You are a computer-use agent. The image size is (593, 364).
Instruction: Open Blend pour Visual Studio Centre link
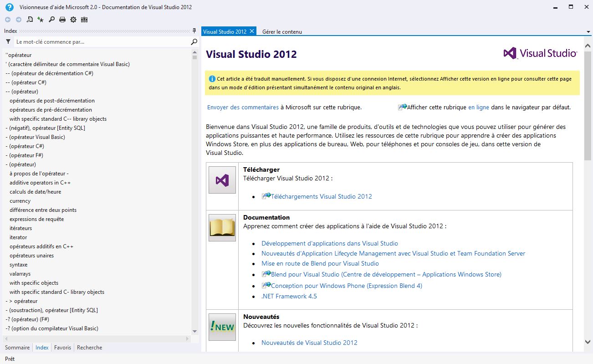coord(386,274)
